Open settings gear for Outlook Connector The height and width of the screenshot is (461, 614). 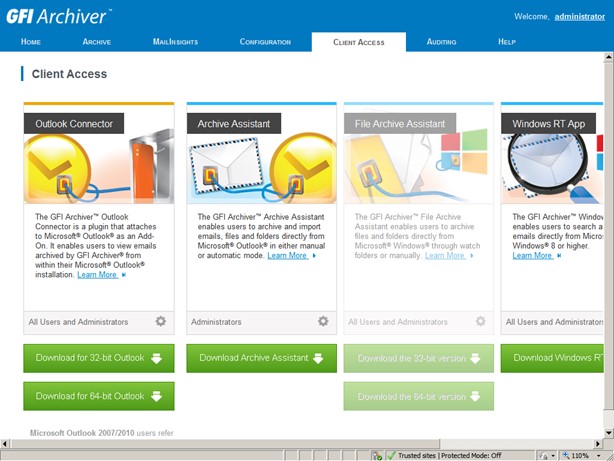(161, 322)
